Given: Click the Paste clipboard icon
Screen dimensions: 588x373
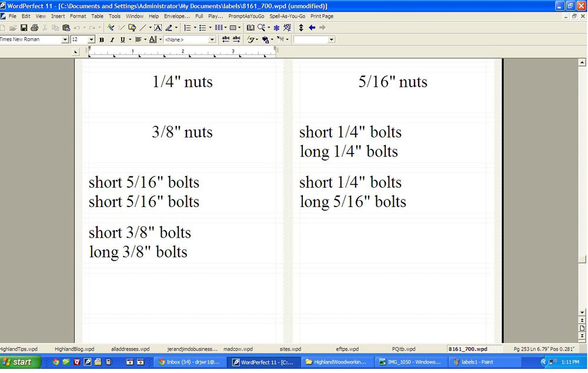Looking at the screenshot, I should (66, 28).
